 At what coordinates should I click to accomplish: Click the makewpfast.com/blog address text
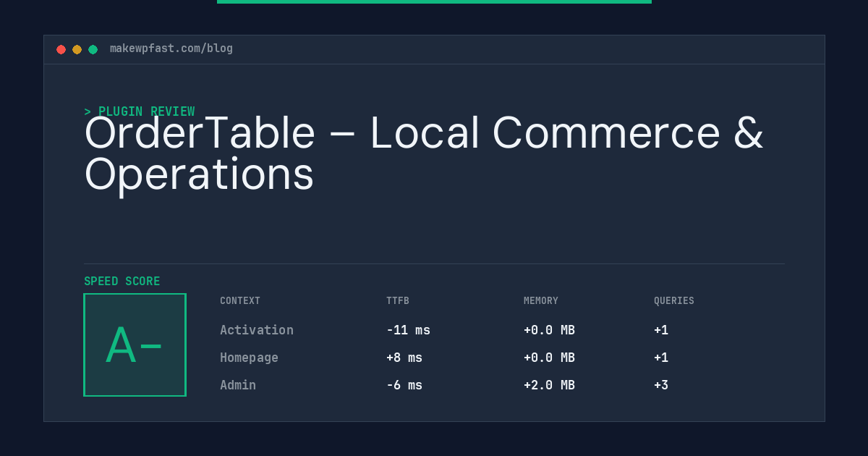(x=171, y=48)
